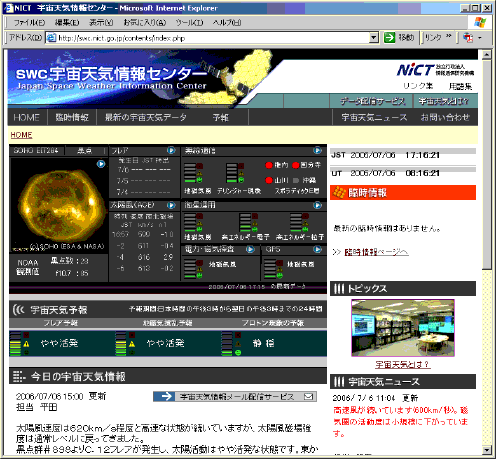The width and height of the screenshot is (497, 459).
Task: Click the 国分寺 red status dot
Action: [295, 165]
